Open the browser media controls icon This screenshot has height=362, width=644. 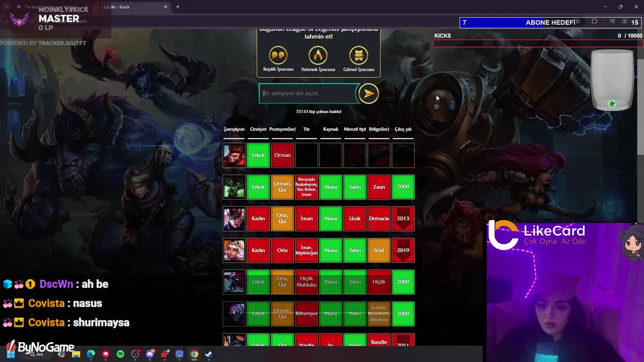(612, 22)
